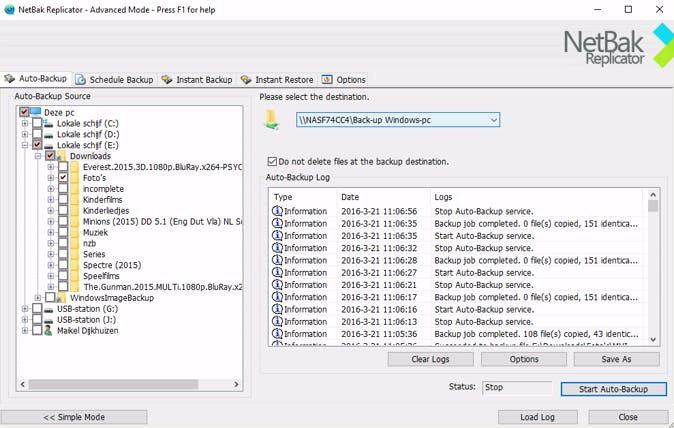The height and width of the screenshot is (428, 674).
Task: Uncheck the Foto's folder checkbox
Action: [63, 177]
